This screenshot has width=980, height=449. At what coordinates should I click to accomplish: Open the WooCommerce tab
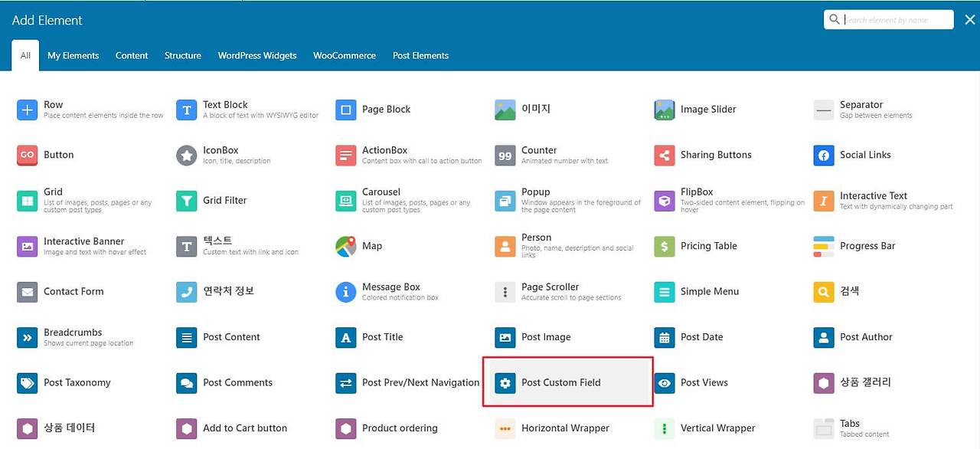[x=345, y=56]
